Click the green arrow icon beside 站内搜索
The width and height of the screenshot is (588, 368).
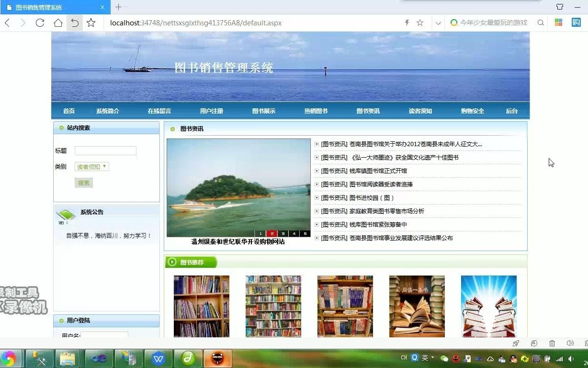point(61,128)
